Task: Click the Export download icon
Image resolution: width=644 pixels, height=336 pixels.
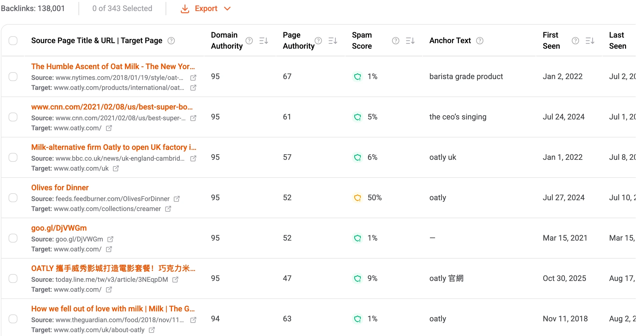Action: [x=185, y=9]
